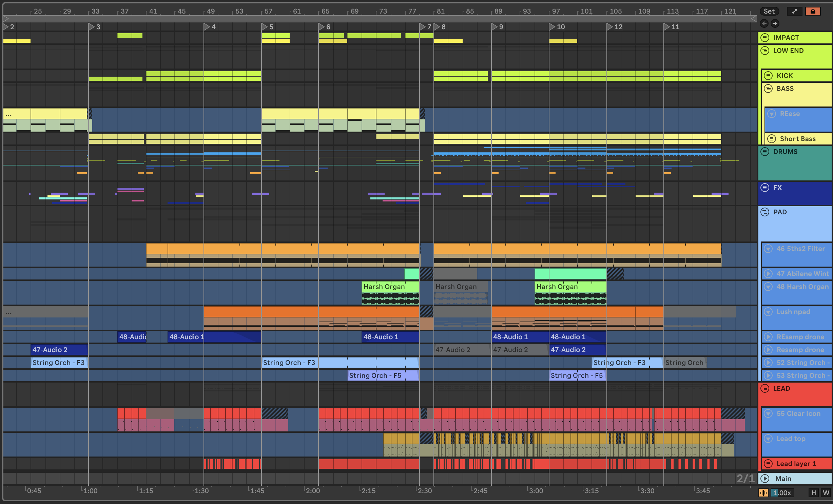Click locator marker 5 in the timeline
Viewport: 833px width, 504px height.
pyautogui.click(x=265, y=26)
